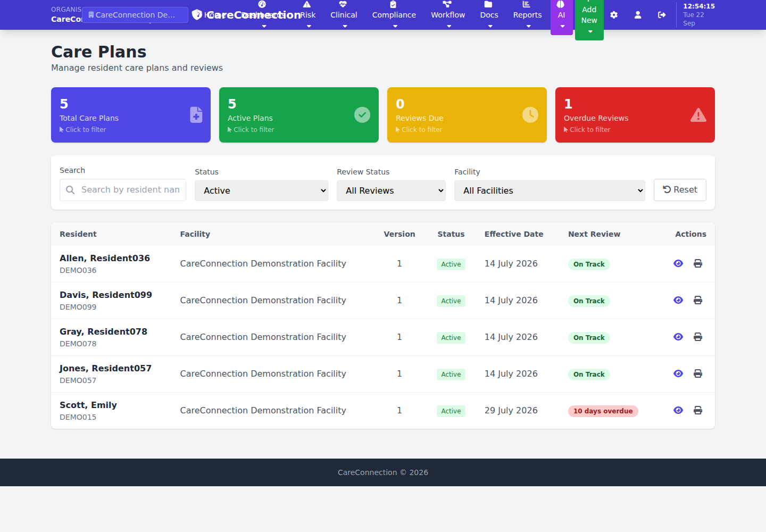The height and width of the screenshot is (532, 766).
Task: Click the CareConnection shield logo icon
Action: pyautogui.click(x=197, y=14)
